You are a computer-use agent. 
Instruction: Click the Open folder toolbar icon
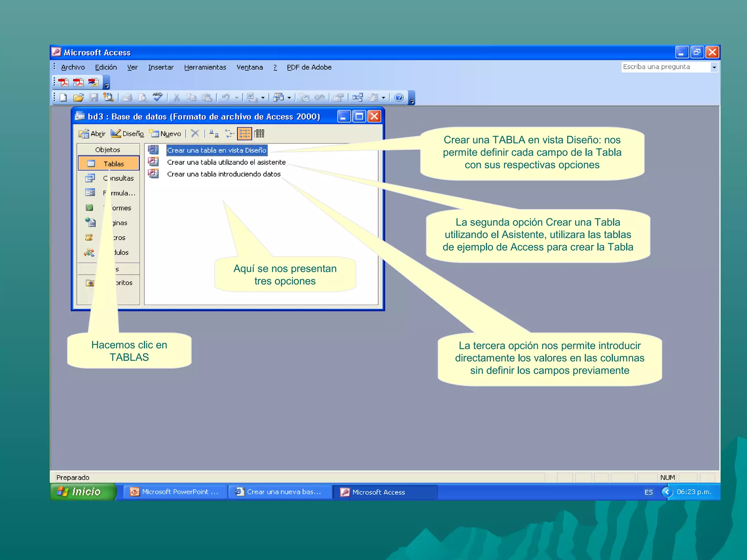tap(78, 97)
